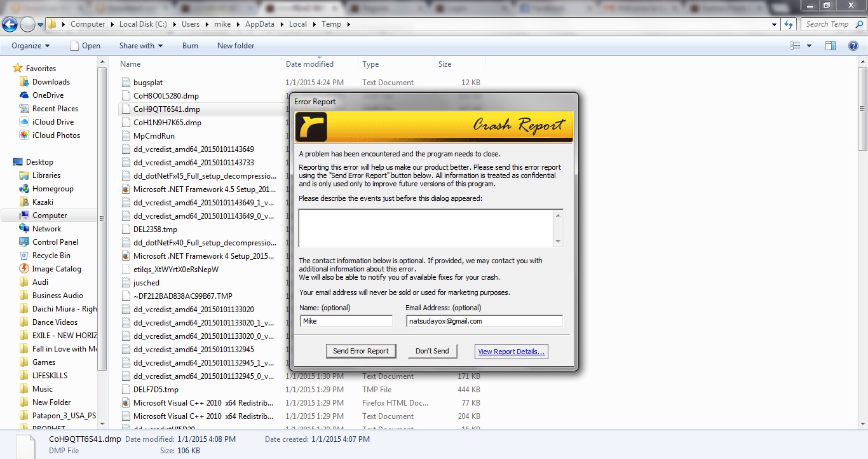Select the MpCmdRun file icon
868x459 pixels.
[x=126, y=136]
